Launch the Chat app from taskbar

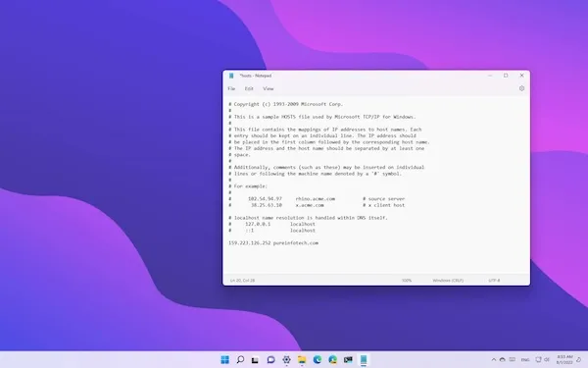[x=270, y=360]
